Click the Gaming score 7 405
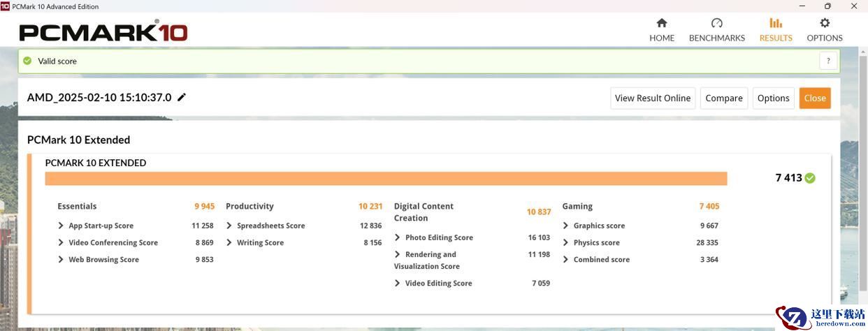Image resolution: width=868 pixels, height=331 pixels. (x=709, y=206)
